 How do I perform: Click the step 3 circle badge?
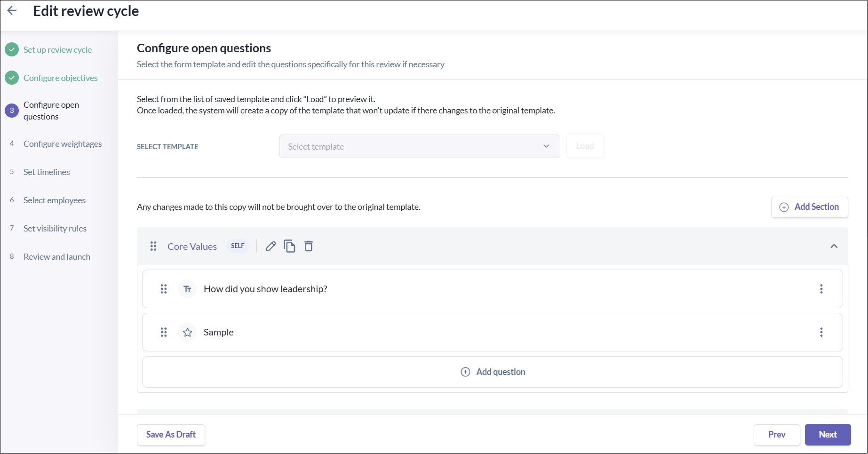(x=12, y=111)
